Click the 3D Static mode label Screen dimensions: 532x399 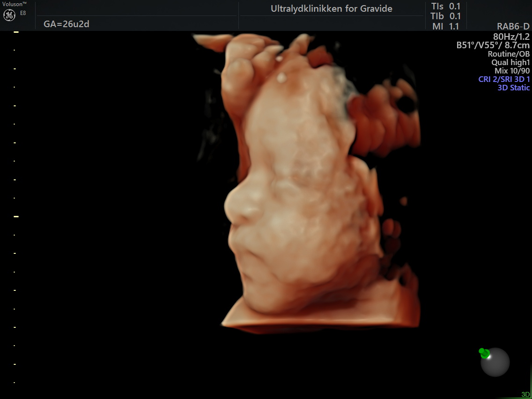click(x=513, y=88)
